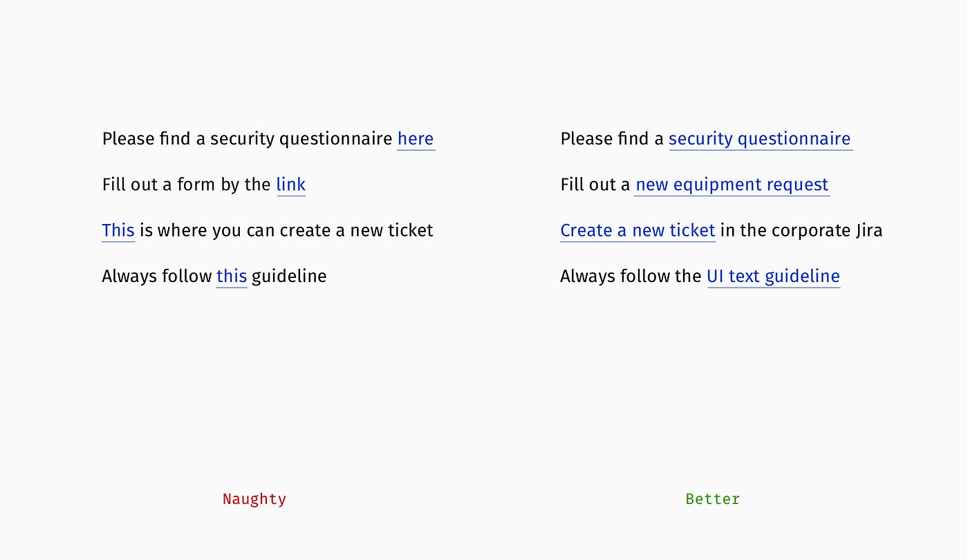Click the word 'Jira'
This screenshot has width=968, height=560.
coord(869,230)
